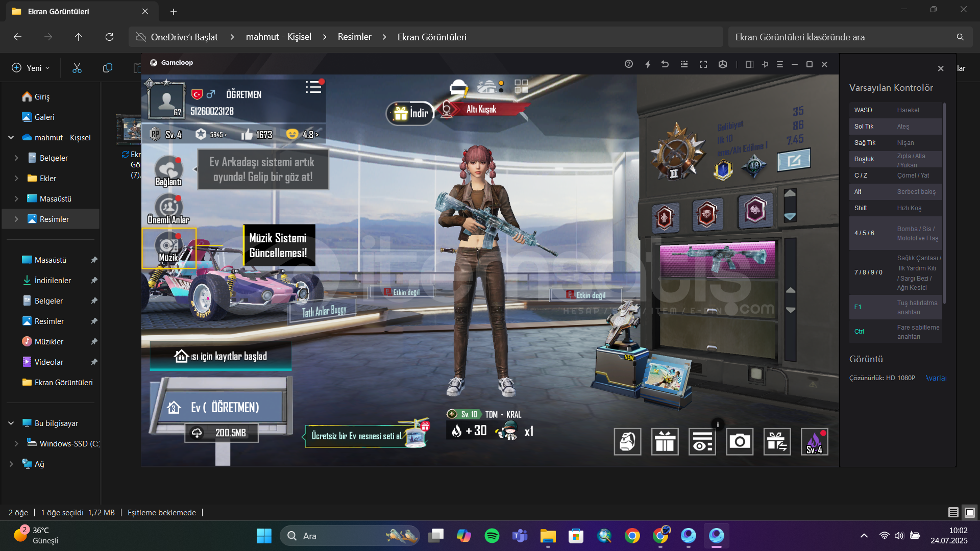Click the four-squares grid icon in game
Screen dimensions: 980x551
tap(521, 86)
